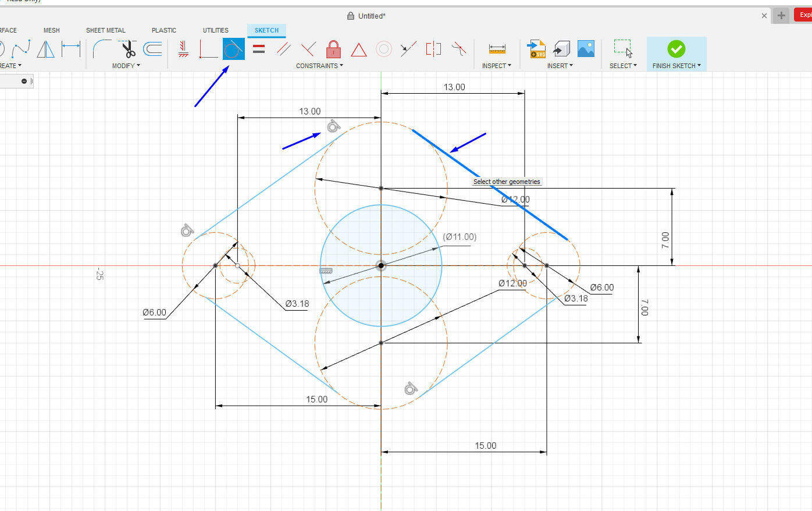Expand the Insert dropdown
Screen dimensions: 812x511
tap(560, 66)
